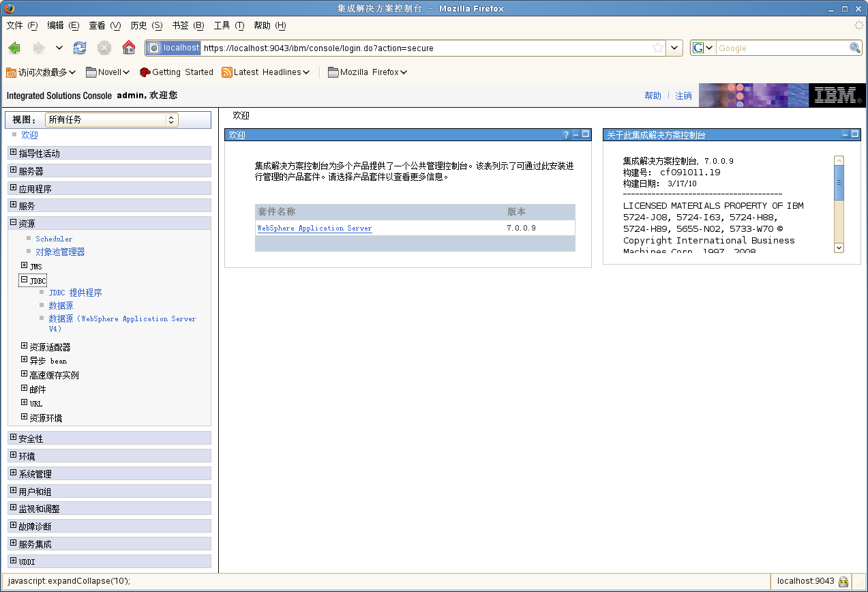
Task: Expand the 监视和调整 section
Action: pos(13,508)
